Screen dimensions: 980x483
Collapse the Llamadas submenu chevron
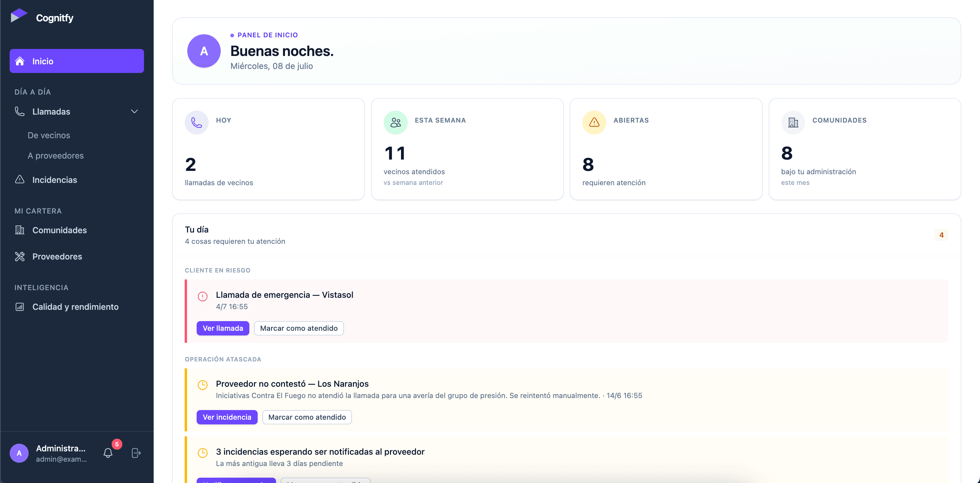[134, 112]
